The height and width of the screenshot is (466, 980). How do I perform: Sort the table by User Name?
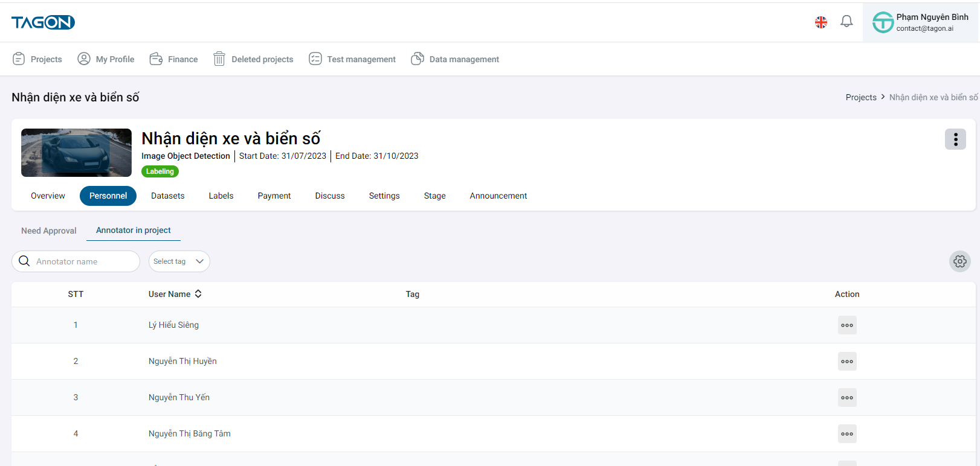pos(198,294)
